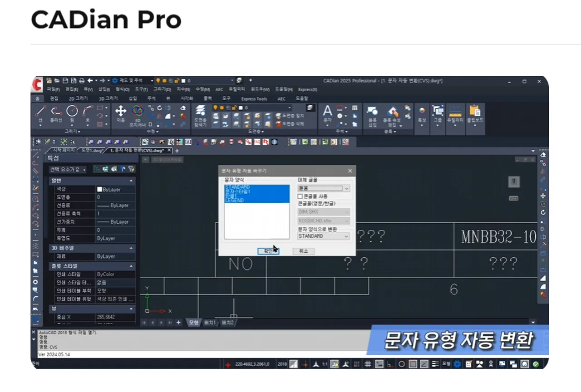581x392 pixels.
Task: Open the Clipboard (클립보드) ribbon button
Action: pyautogui.click(x=475, y=115)
